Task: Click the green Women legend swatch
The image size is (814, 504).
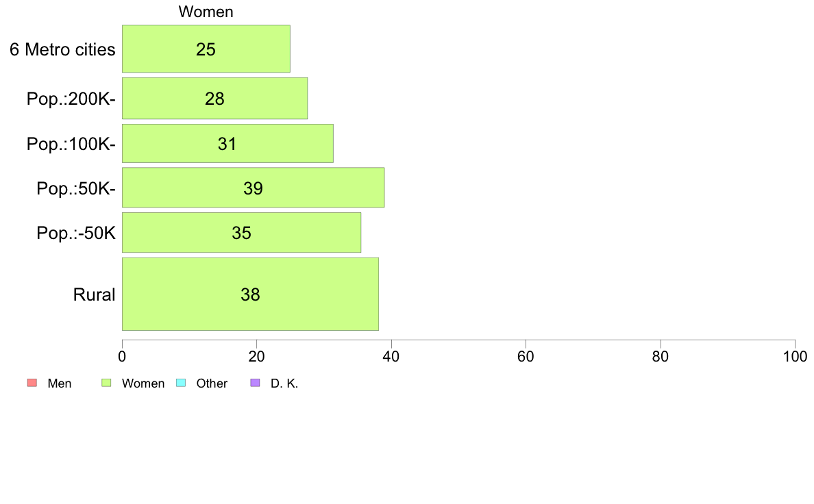Action: (106, 383)
